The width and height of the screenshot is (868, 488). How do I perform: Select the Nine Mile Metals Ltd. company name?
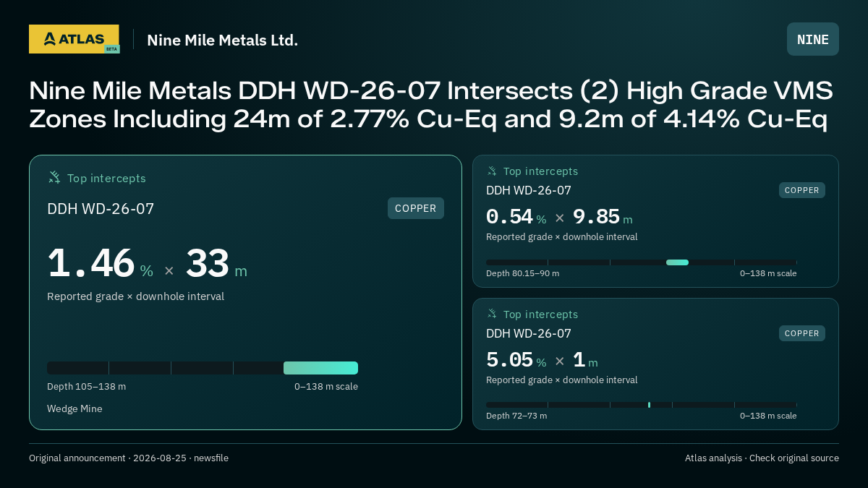coord(223,40)
